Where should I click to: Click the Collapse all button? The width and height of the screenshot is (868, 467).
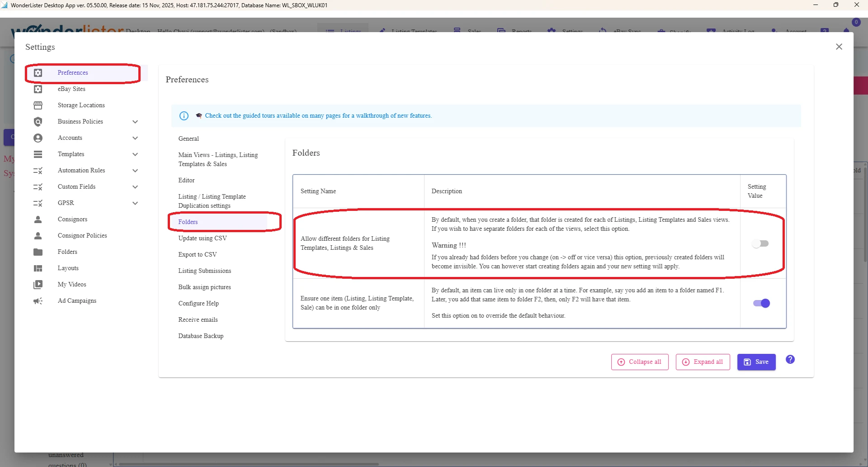640,362
